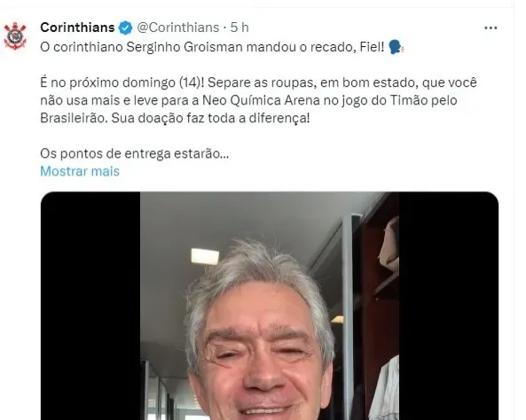The image size is (526, 420).
Task: Click the right black bar of the video
Action: coord(449,306)
